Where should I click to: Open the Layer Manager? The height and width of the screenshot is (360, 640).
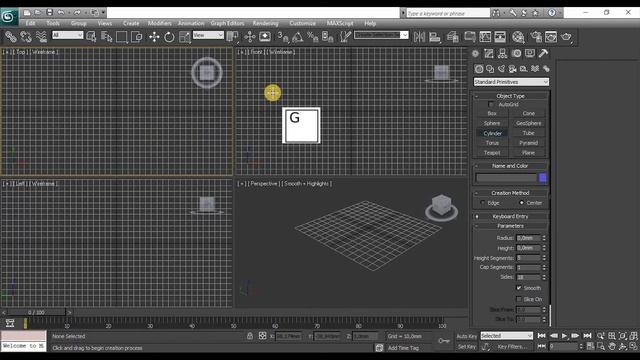(x=453, y=37)
